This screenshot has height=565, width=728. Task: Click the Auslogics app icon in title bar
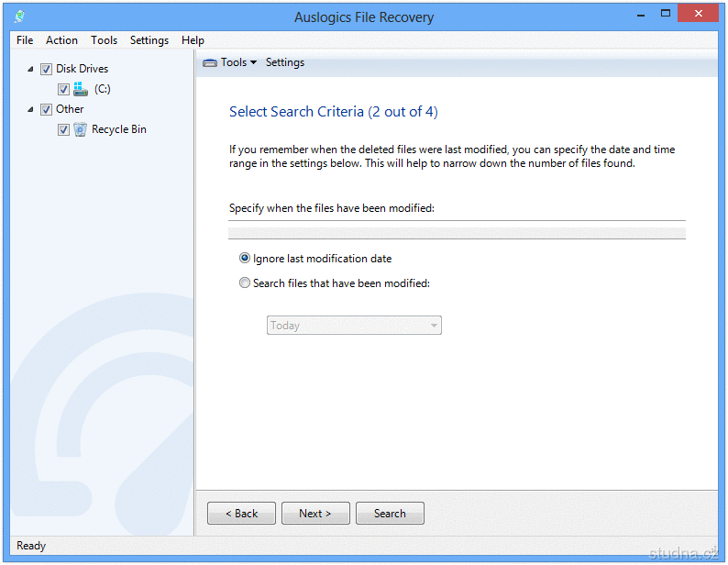tap(20, 17)
